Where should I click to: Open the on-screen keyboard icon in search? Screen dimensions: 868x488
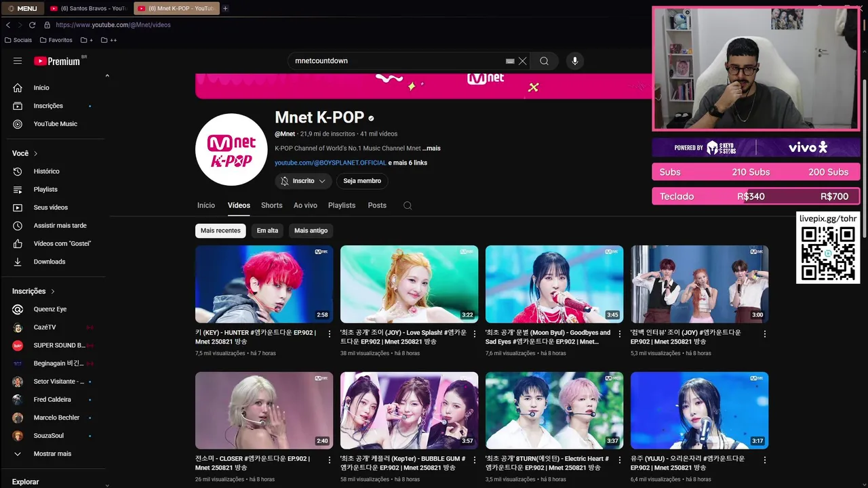[x=510, y=61]
